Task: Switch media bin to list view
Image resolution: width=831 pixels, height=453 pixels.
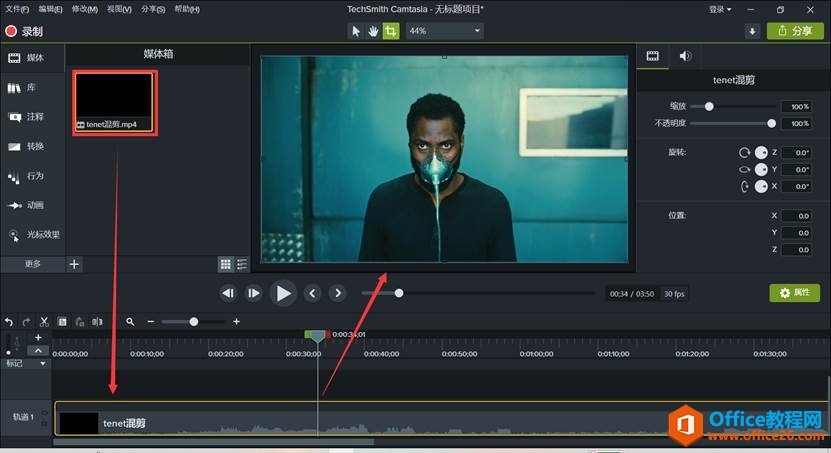Action: pyautogui.click(x=242, y=264)
